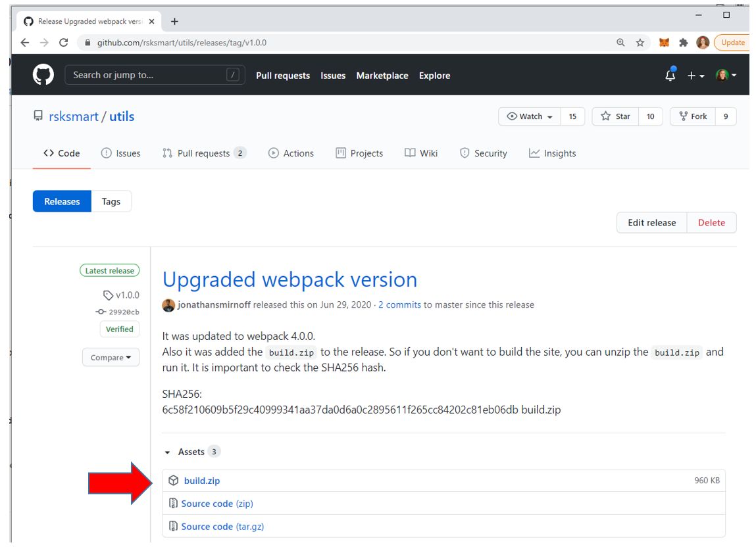The image size is (756, 551).
Task: Open the browser extensions puzzle icon
Action: point(684,43)
